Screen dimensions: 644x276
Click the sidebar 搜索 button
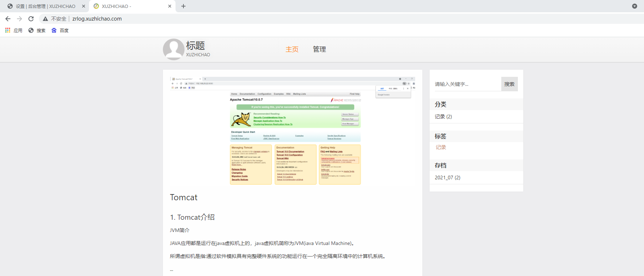tap(510, 84)
